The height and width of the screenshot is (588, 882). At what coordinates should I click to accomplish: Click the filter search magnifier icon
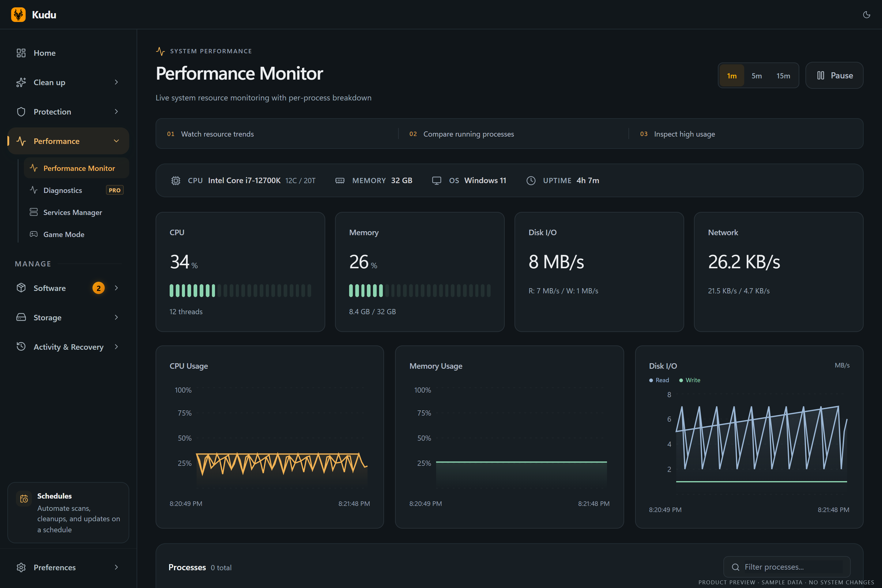(735, 567)
